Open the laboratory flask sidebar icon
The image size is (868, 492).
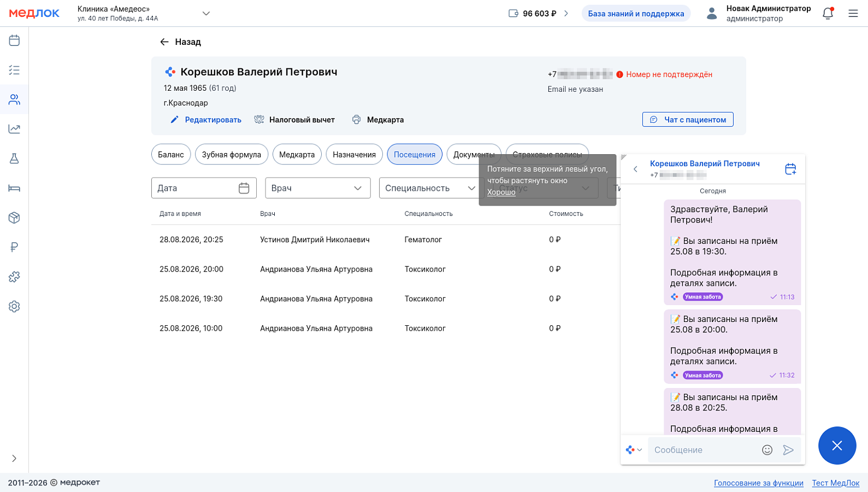click(14, 159)
